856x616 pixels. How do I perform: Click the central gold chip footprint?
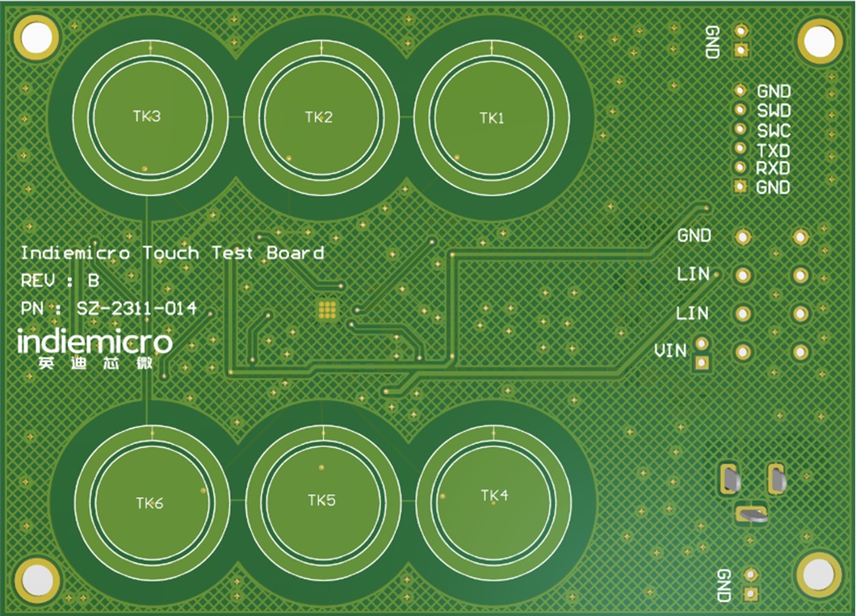[x=327, y=309]
